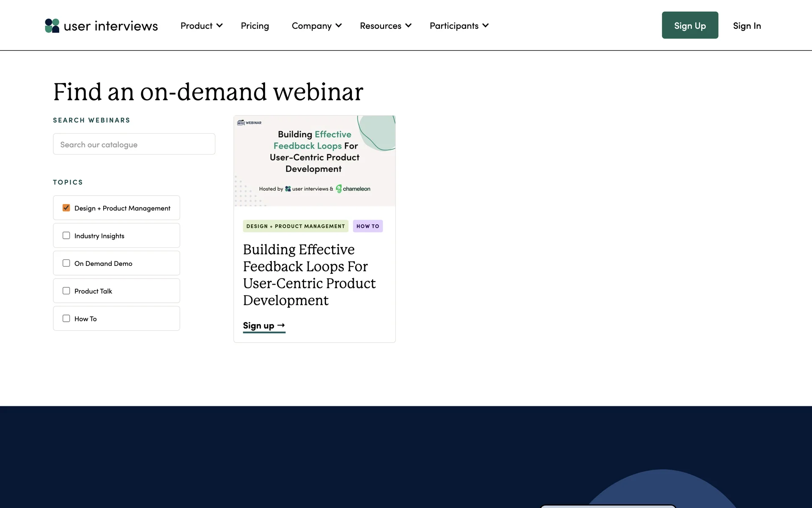Focus the Search our catalogue field
The height and width of the screenshot is (508, 812).
point(134,144)
